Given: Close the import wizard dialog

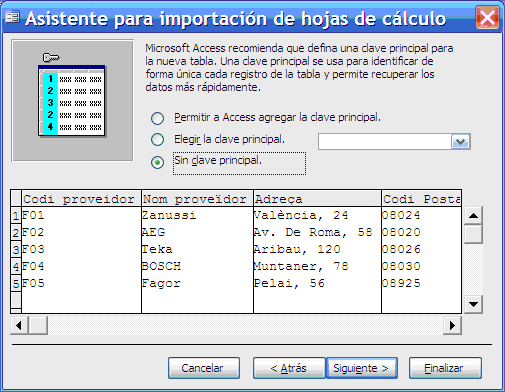Looking at the screenshot, I should point(487,17).
